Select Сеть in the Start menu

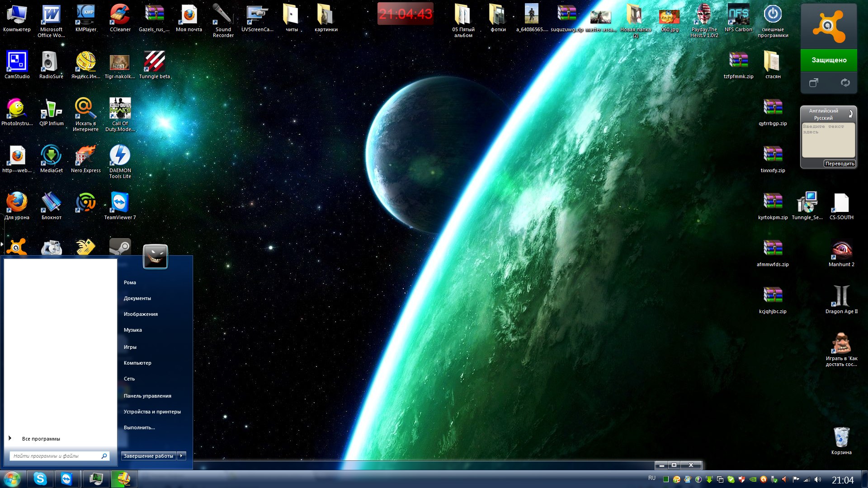tap(129, 379)
